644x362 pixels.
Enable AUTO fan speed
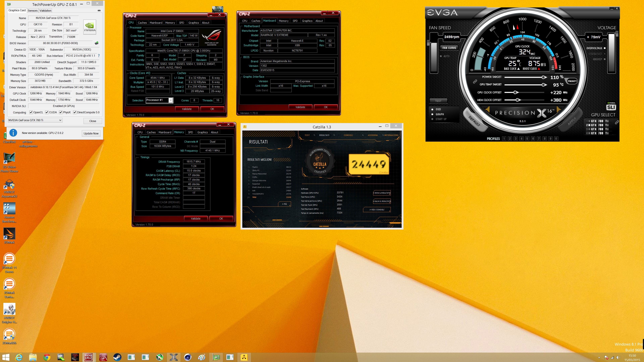pyautogui.click(x=444, y=56)
